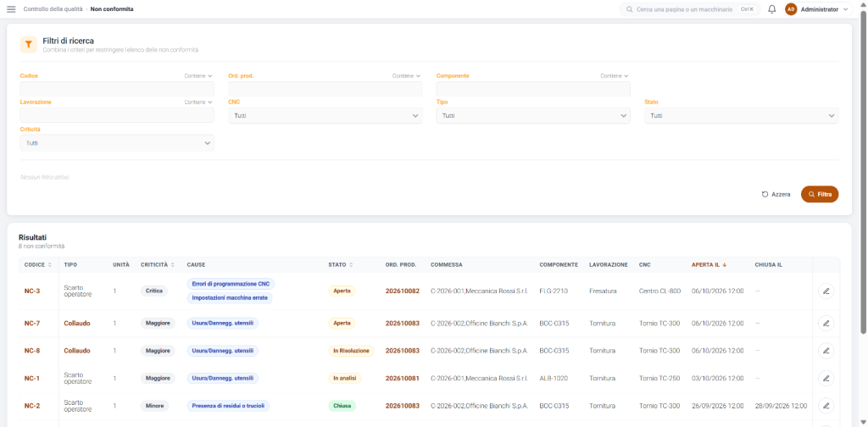Click the Critica badge in NC-3 row
This screenshot has height=427, width=868.
153,291
